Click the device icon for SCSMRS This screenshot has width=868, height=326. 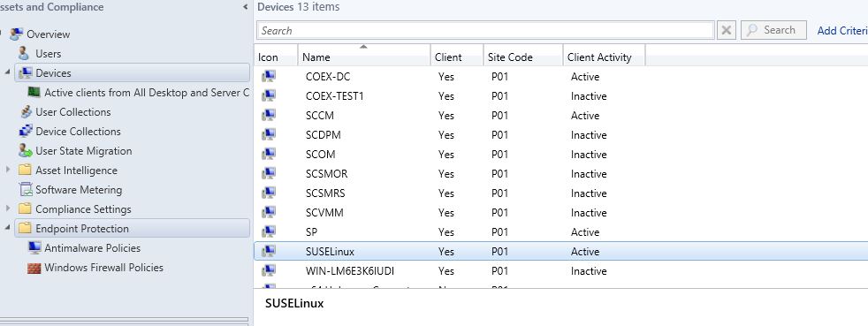269,193
